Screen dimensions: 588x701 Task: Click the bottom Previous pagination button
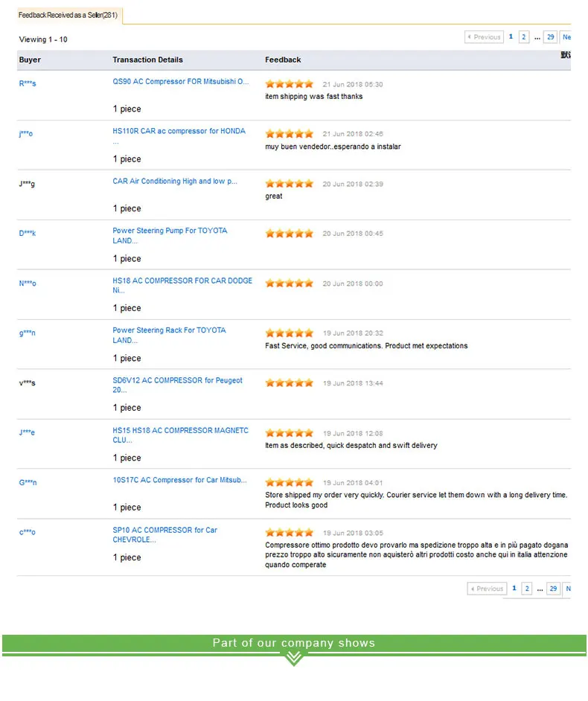coord(487,589)
